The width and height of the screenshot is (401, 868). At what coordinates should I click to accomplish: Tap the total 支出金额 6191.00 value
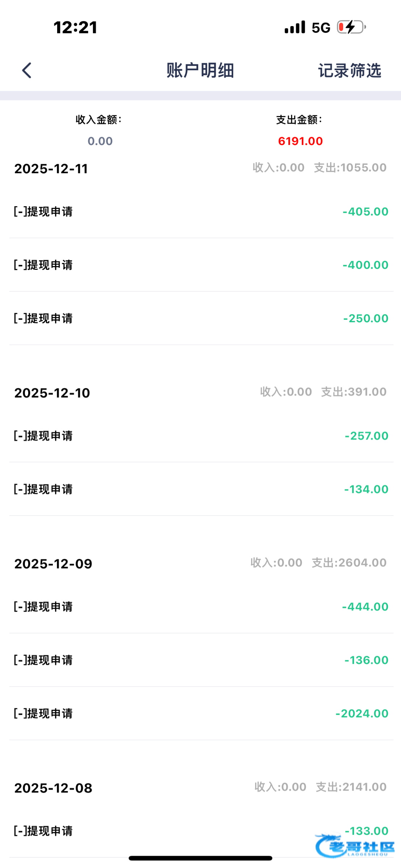point(300,141)
